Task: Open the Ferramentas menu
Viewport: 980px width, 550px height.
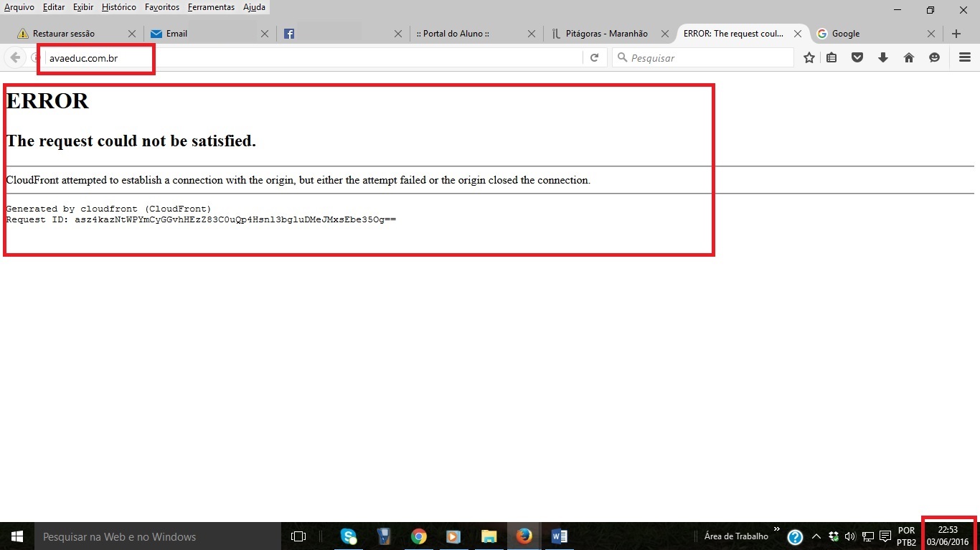Action: click(211, 7)
